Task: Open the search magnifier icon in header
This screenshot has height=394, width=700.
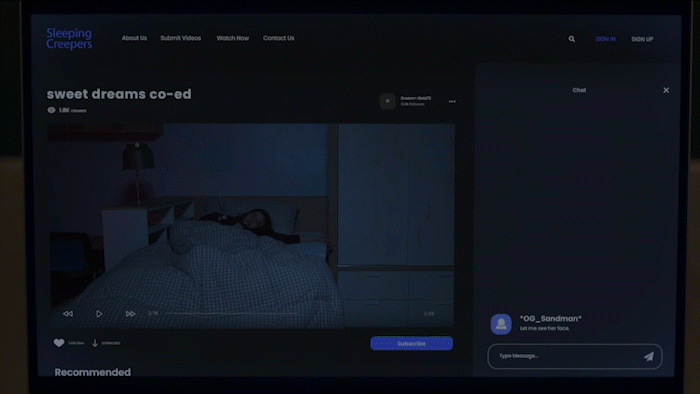Action: tap(571, 39)
